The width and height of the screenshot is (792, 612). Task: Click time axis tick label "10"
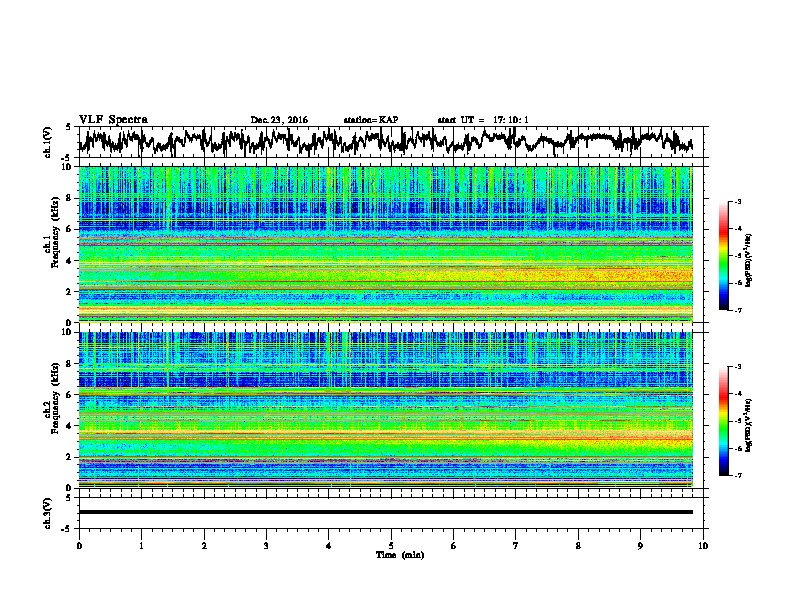click(703, 545)
